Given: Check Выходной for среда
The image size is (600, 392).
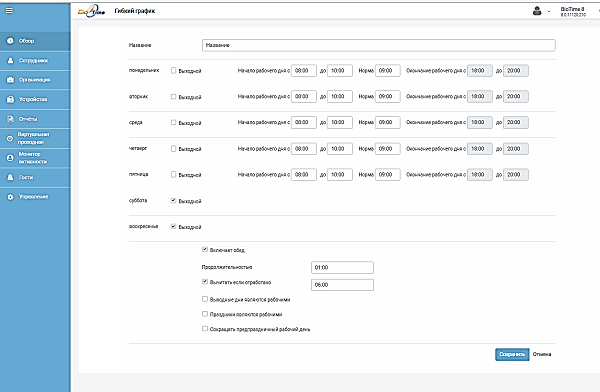Looking at the screenshot, I should [173, 122].
